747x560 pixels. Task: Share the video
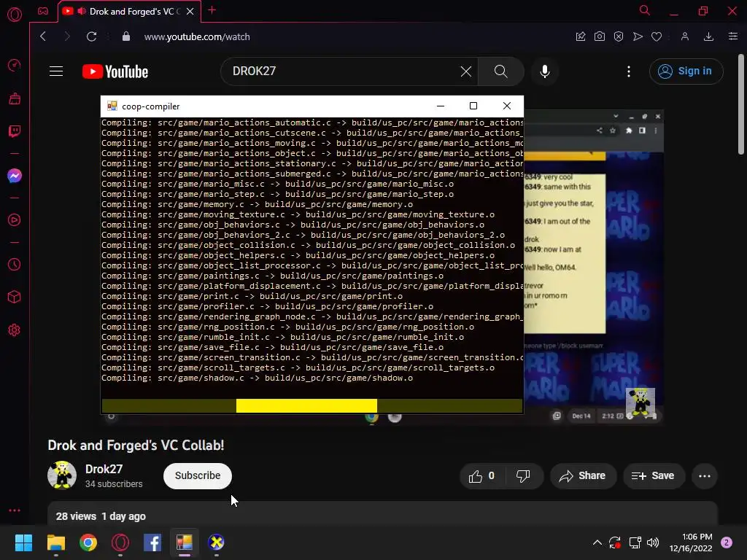(x=583, y=475)
